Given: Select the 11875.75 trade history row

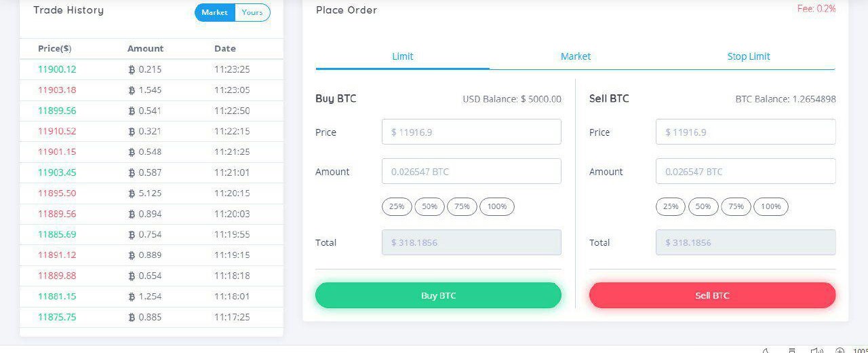Looking at the screenshot, I should 151,317.
